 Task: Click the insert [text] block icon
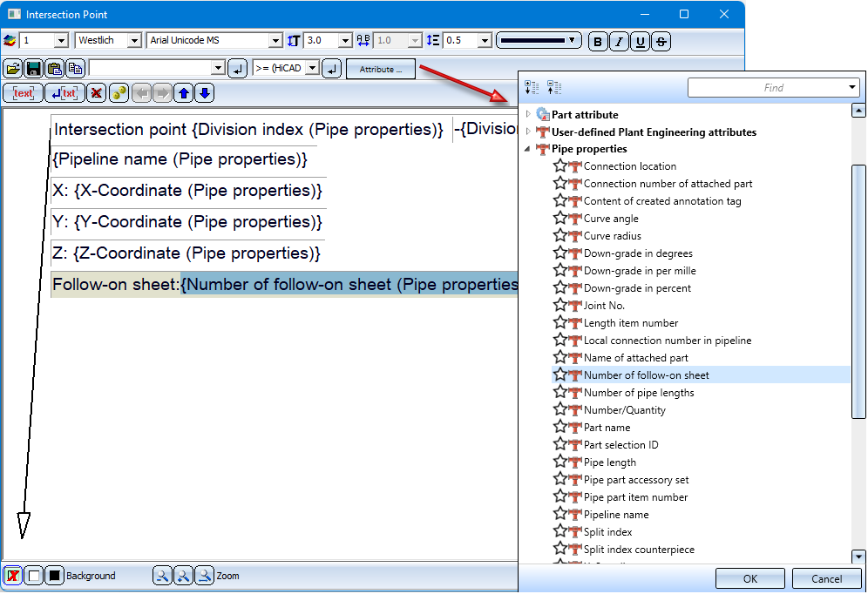tap(23, 93)
